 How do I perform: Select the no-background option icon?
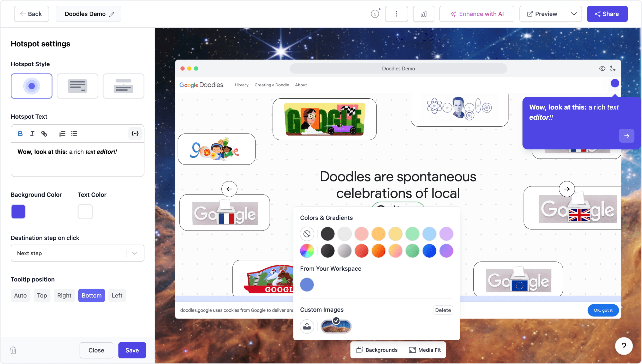pos(307,234)
